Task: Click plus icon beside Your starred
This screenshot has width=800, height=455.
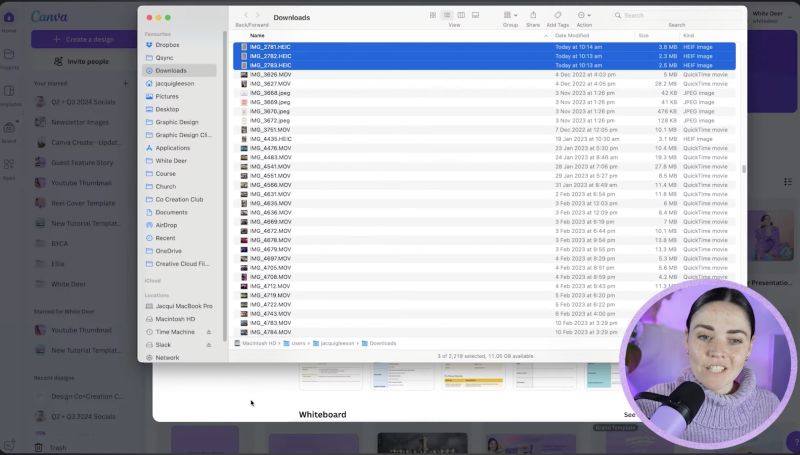Action: tap(126, 83)
